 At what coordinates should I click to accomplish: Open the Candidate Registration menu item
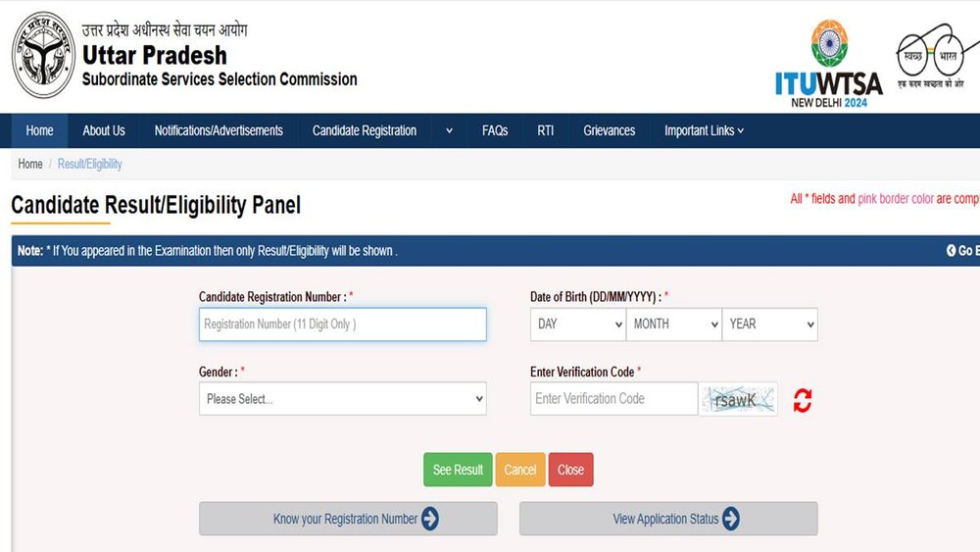tap(365, 130)
